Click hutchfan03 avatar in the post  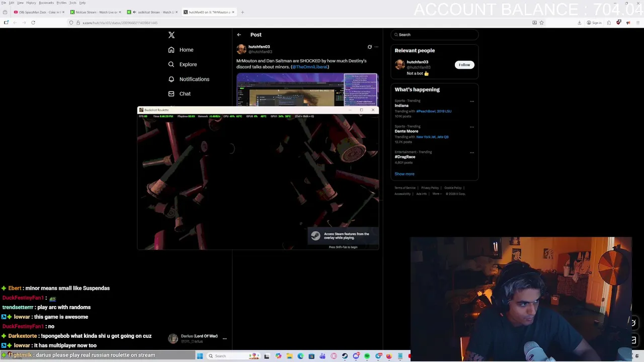(x=242, y=49)
